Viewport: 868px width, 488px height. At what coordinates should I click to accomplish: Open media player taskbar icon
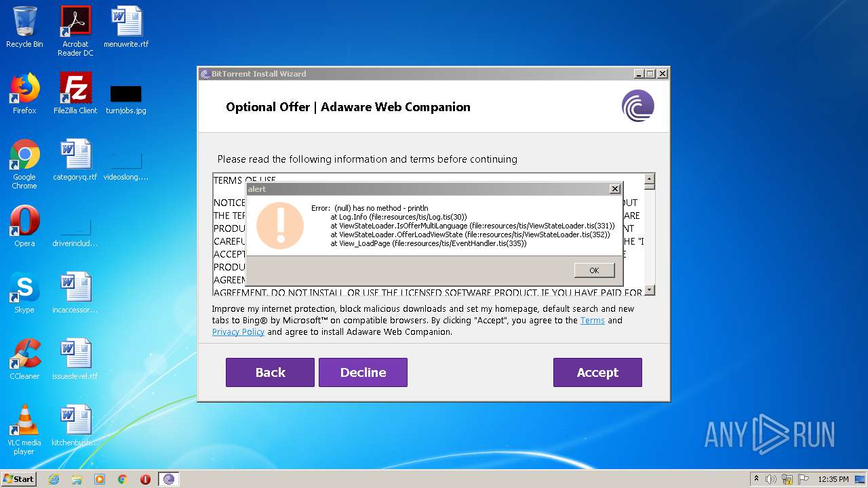click(100, 479)
